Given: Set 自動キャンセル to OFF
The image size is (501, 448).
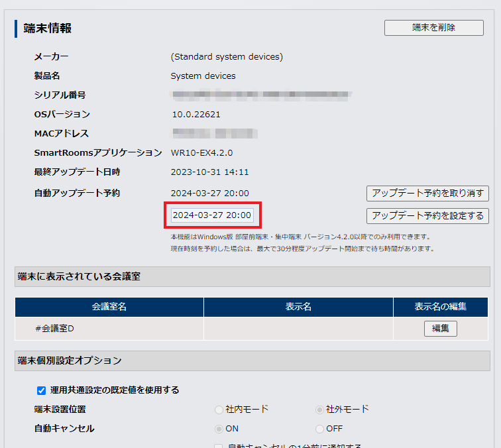Looking at the screenshot, I should tap(320, 429).
